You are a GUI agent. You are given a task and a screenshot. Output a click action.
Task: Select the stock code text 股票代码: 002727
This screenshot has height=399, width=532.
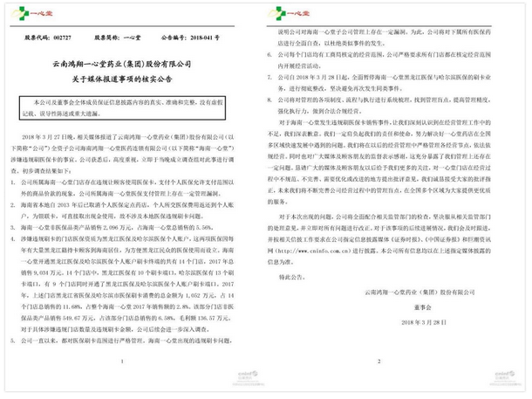[x=48, y=38]
